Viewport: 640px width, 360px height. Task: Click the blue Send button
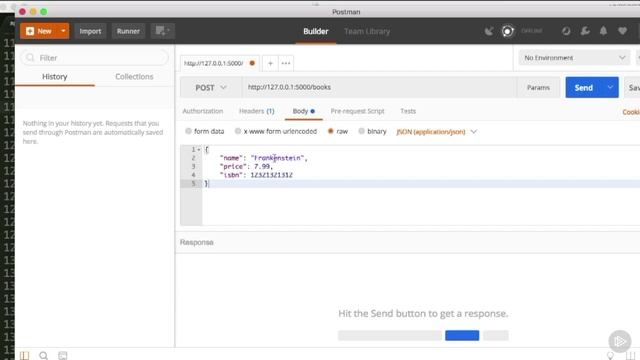coord(584,87)
